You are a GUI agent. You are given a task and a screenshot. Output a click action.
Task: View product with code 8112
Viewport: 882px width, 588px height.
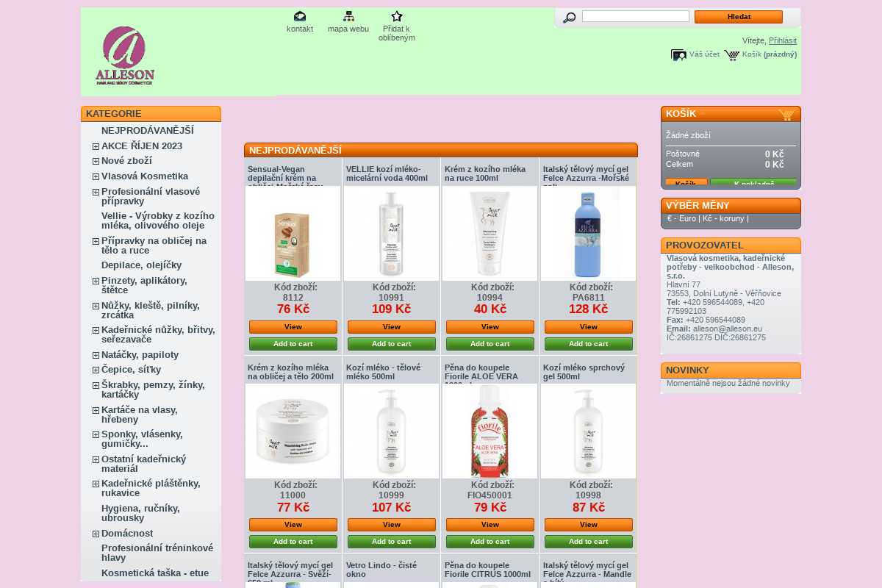point(293,327)
